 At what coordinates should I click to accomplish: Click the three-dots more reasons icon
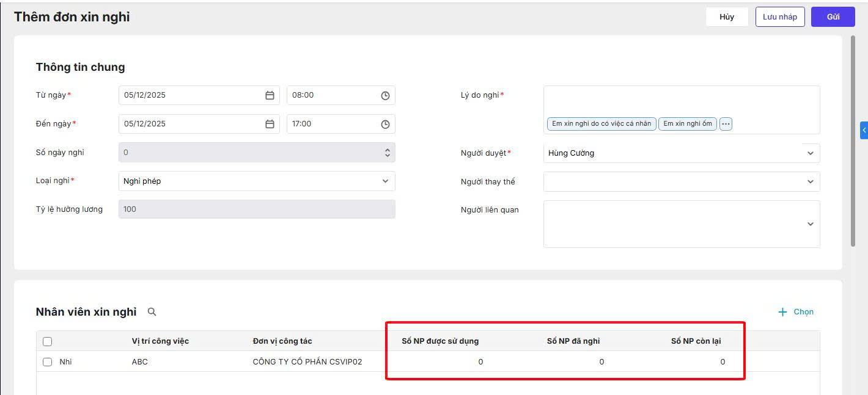726,124
